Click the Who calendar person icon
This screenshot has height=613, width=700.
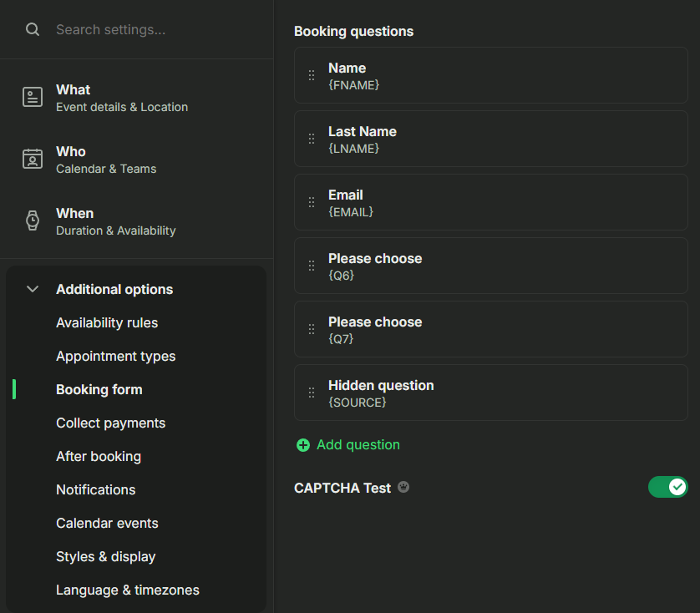pyautogui.click(x=33, y=159)
